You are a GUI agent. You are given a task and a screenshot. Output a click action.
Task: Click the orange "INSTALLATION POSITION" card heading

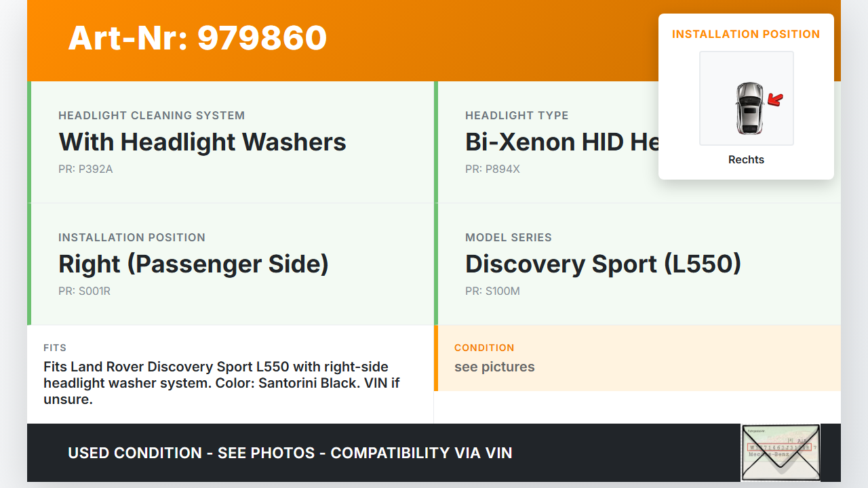746,35
